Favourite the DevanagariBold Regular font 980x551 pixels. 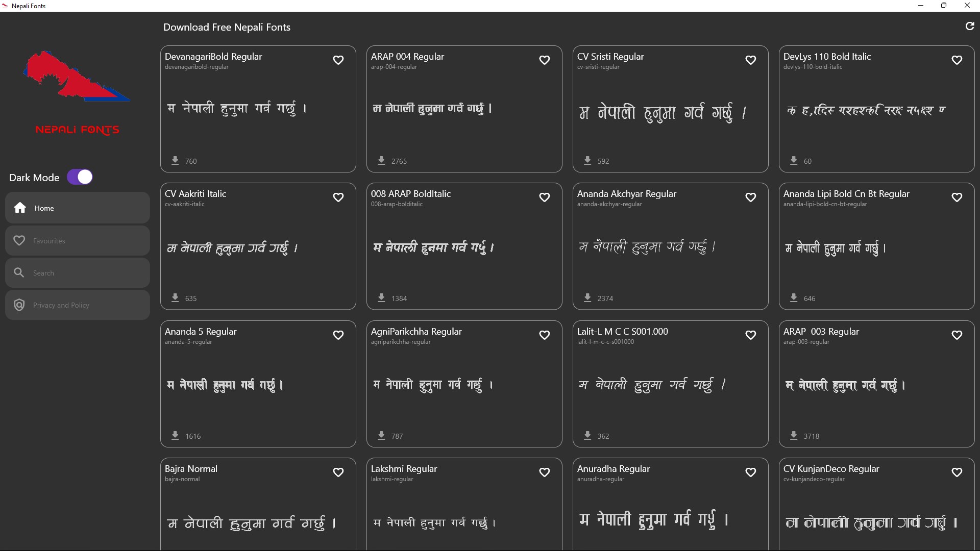click(x=338, y=60)
